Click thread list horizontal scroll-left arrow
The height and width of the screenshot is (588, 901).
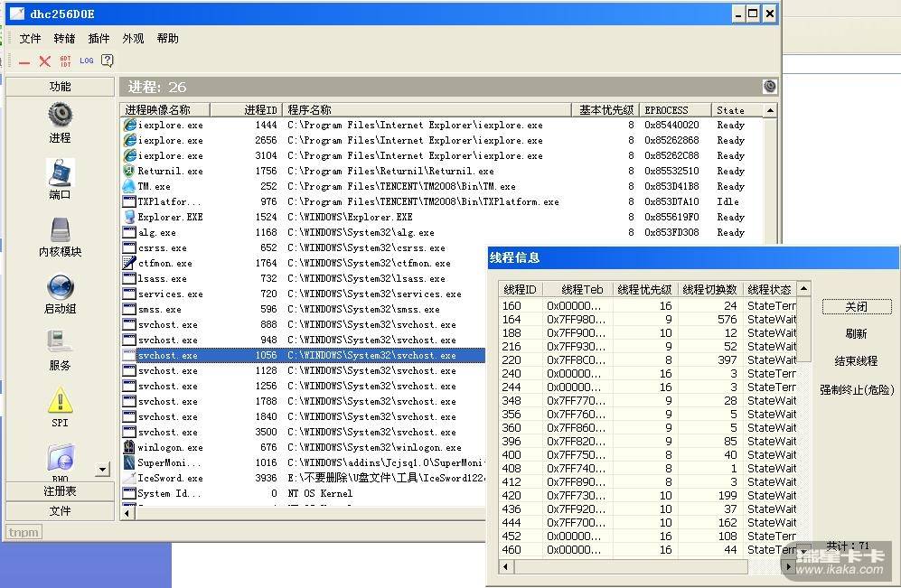coord(506,567)
